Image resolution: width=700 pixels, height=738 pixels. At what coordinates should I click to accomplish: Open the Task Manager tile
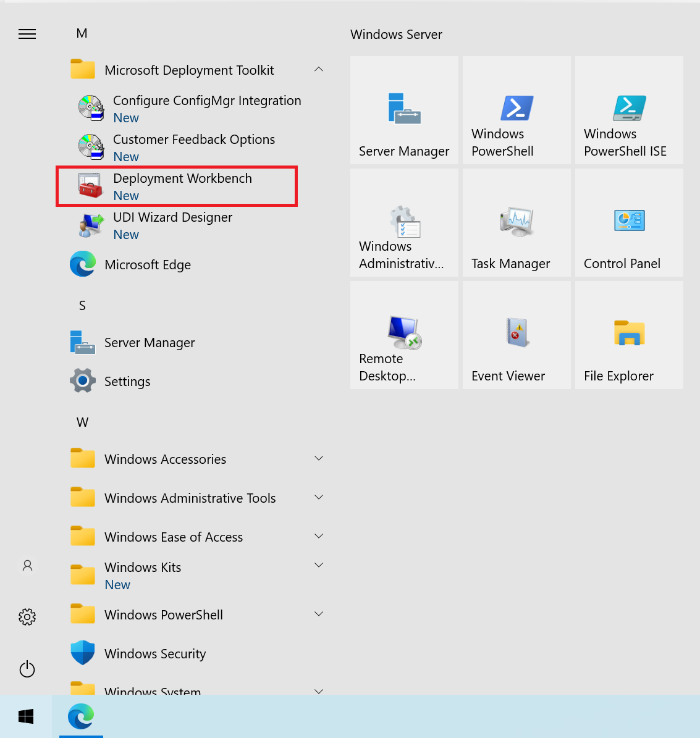[x=517, y=222]
